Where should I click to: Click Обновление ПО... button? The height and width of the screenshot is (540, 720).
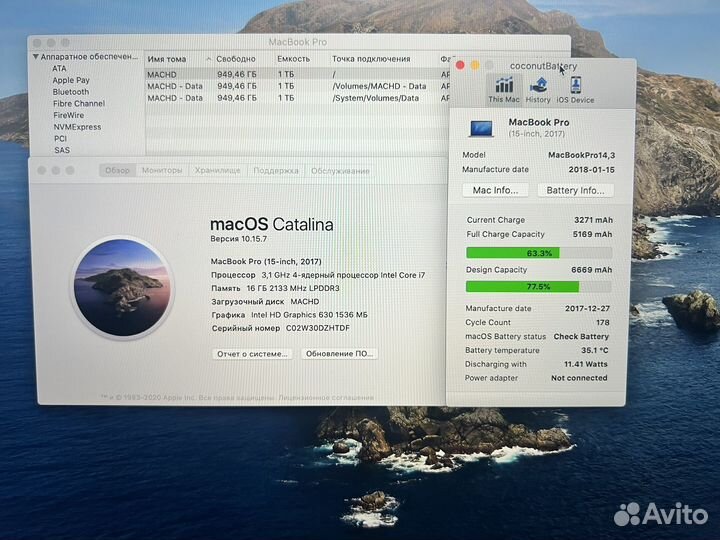339,354
